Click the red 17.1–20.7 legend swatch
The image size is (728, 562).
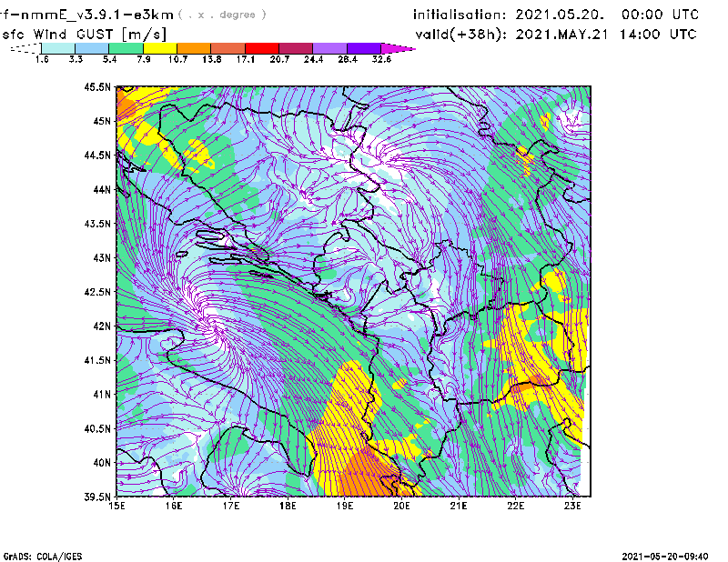262,48
